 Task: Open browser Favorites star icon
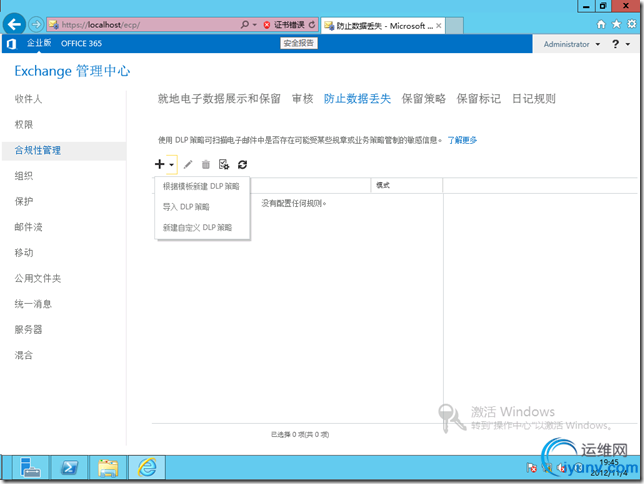coord(616,24)
